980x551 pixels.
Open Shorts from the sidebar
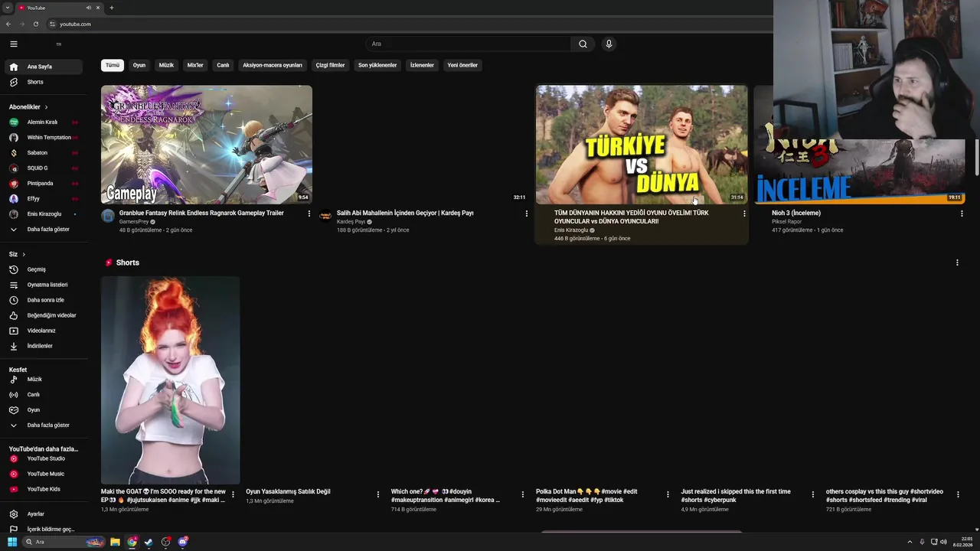coord(44,82)
